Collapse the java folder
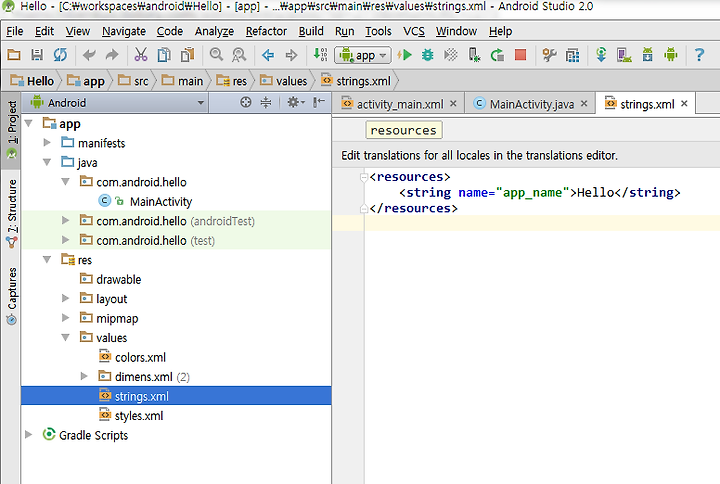 [x=47, y=162]
